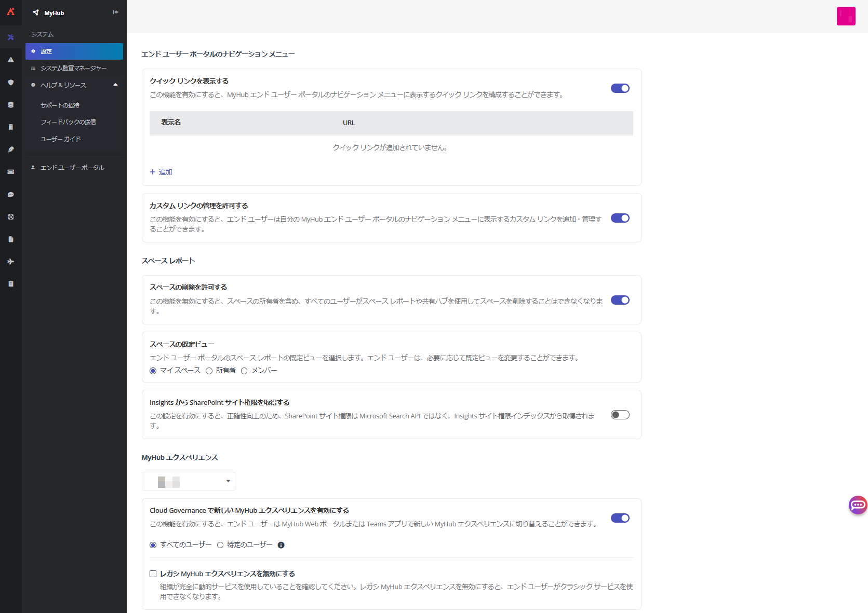
Task: Select the メンバー radio button
Action: 244,371
